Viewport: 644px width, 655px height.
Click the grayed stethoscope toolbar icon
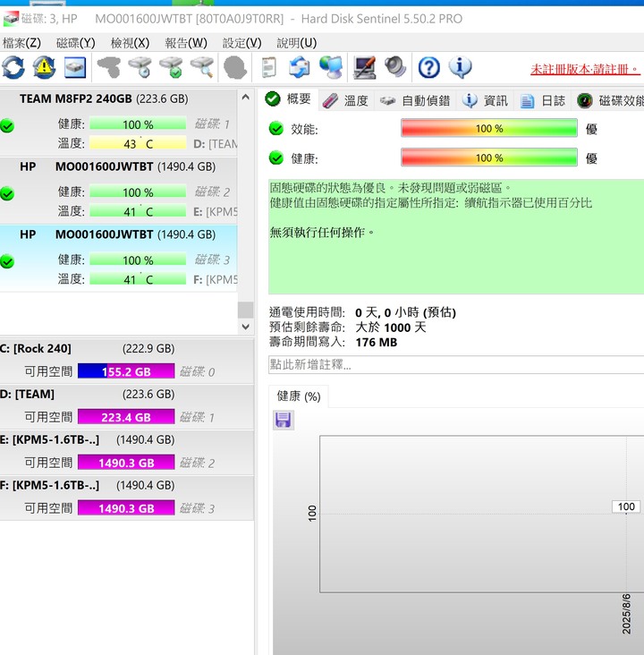coord(109,67)
